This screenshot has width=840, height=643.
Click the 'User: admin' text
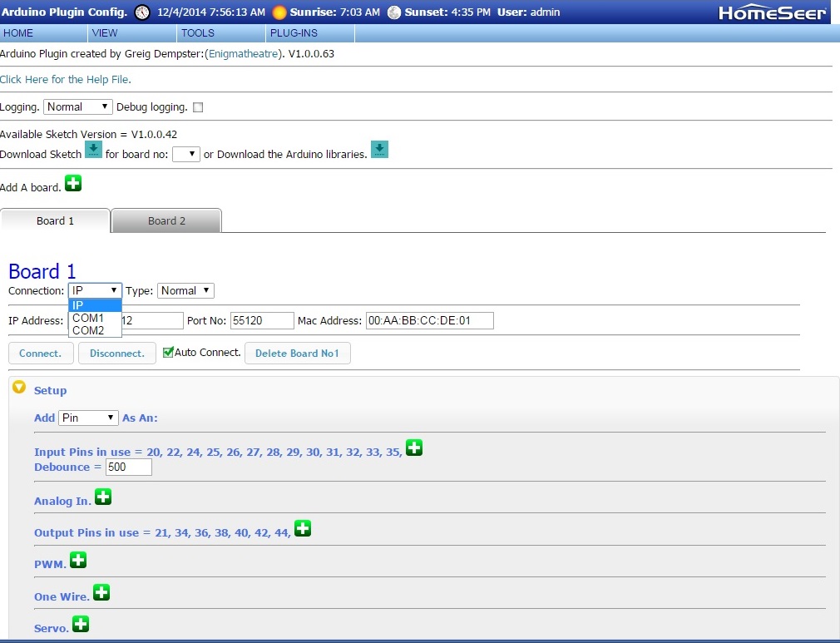[528, 12]
